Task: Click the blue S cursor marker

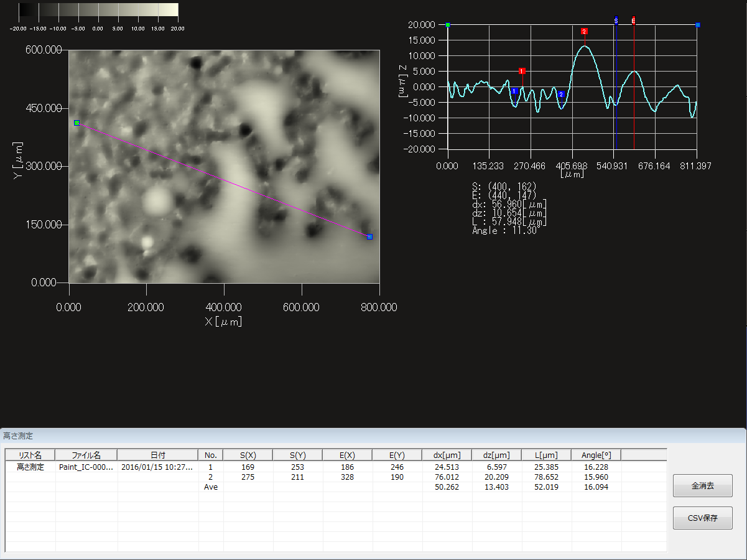Action: pos(616,21)
